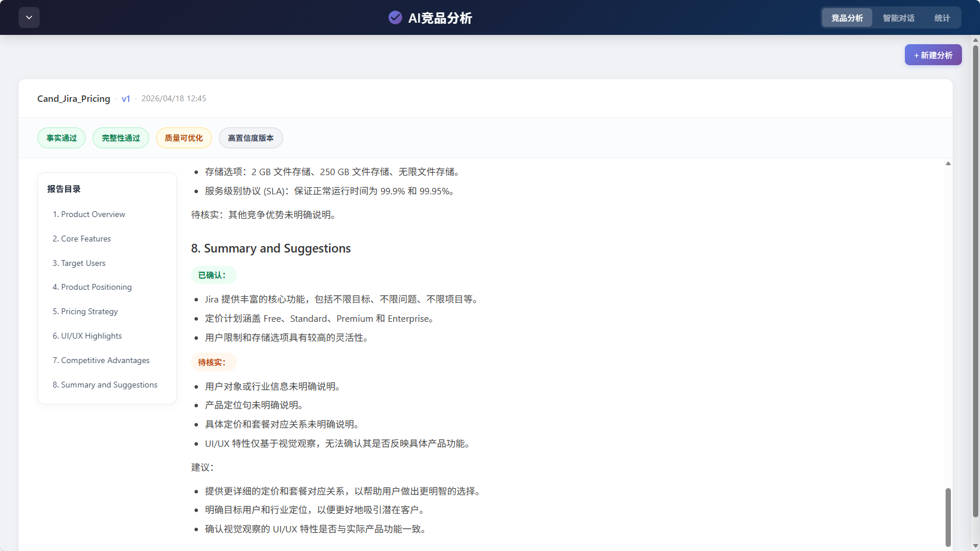The width and height of the screenshot is (980, 551).
Task: Click the 事实通过 status badge
Action: coord(62,138)
